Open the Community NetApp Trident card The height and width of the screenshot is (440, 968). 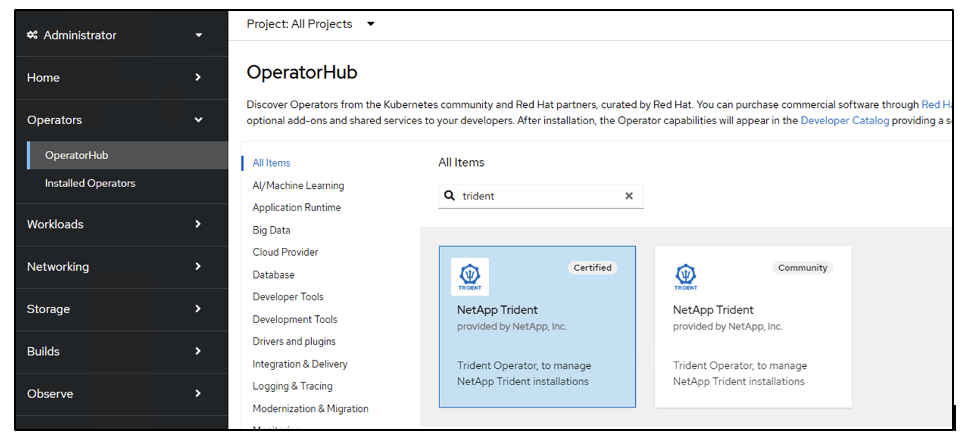(753, 327)
